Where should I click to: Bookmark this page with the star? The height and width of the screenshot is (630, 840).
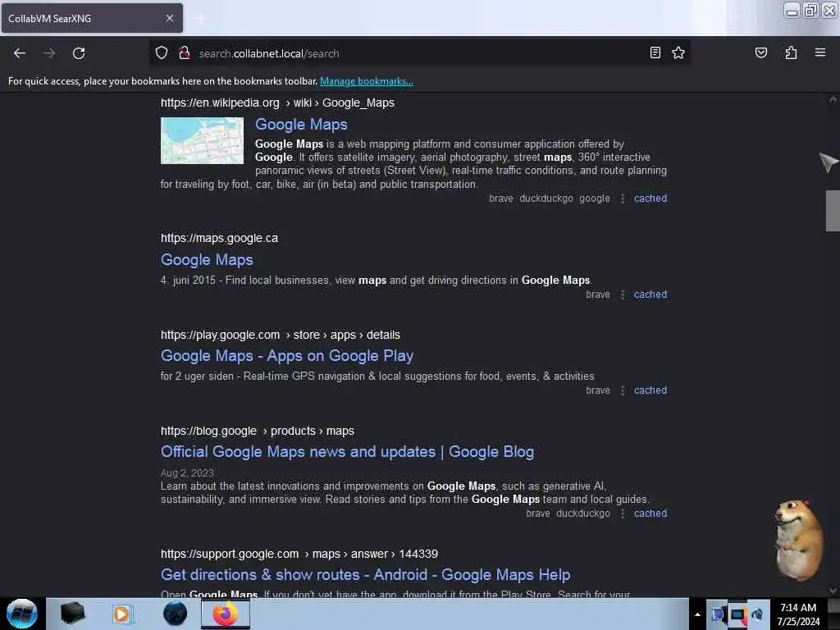[678, 52]
